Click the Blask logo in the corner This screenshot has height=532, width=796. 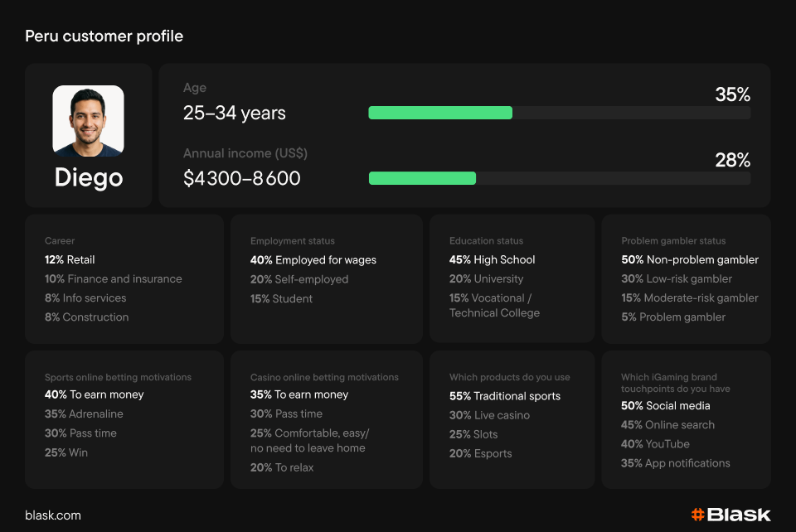click(x=730, y=515)
